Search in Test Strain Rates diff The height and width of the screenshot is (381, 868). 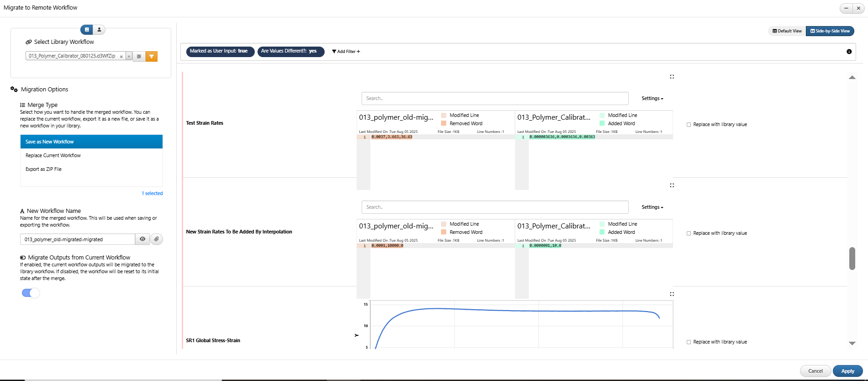tap(495, 98)
